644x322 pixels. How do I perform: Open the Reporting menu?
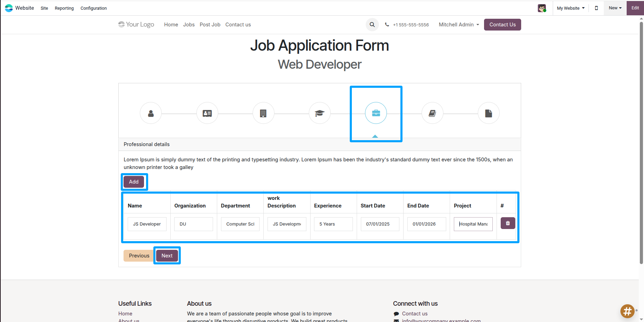click(64, 8)
